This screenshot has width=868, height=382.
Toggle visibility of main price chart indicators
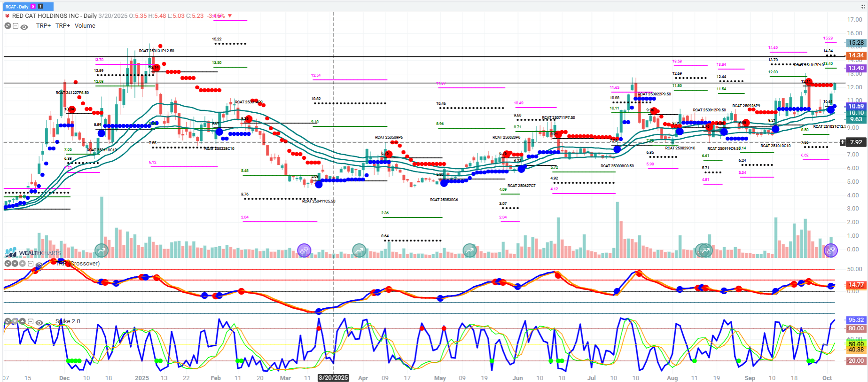point(24,27)
